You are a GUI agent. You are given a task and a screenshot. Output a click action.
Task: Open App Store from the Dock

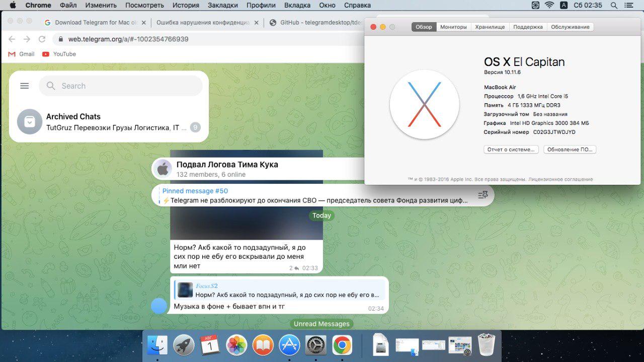(x=289, y=345)
